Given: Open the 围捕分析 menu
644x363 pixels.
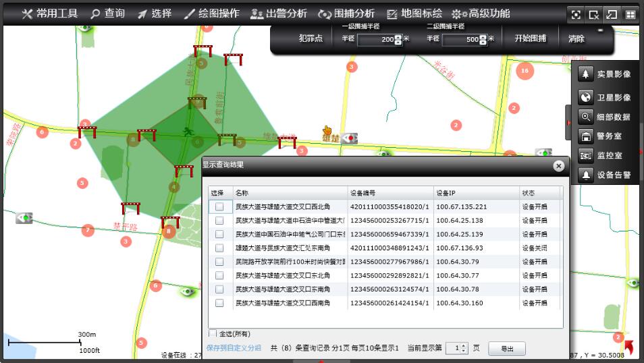Looking at the screenshot, I should (x=346, y=13).
